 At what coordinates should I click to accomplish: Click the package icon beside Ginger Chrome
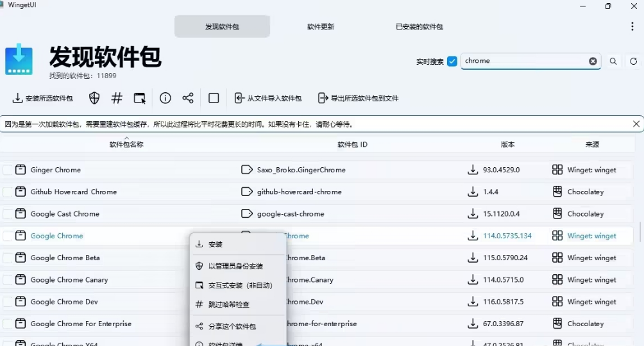tap(21, 170)
